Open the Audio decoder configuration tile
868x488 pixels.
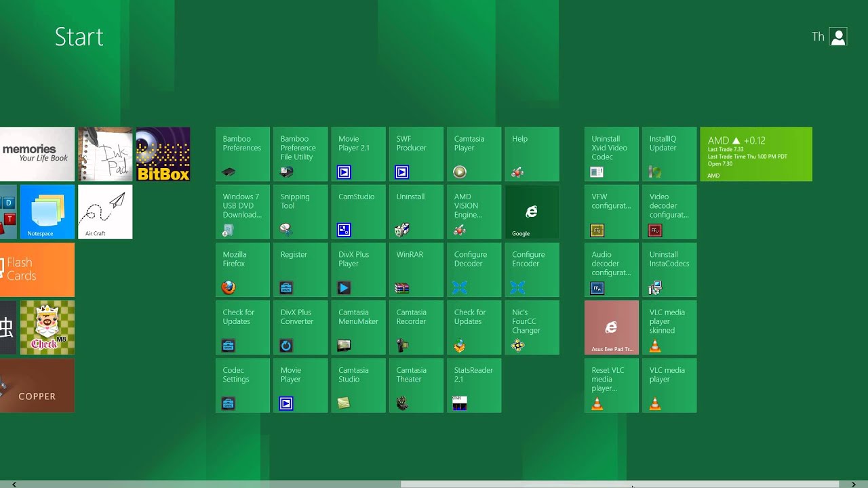click(x=612, y=270)
